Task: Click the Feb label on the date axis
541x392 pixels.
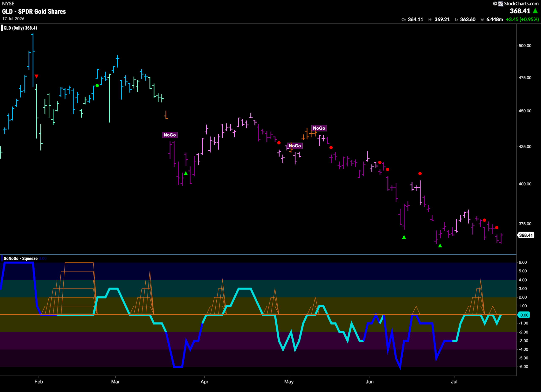Action: [x=39, y=381]
